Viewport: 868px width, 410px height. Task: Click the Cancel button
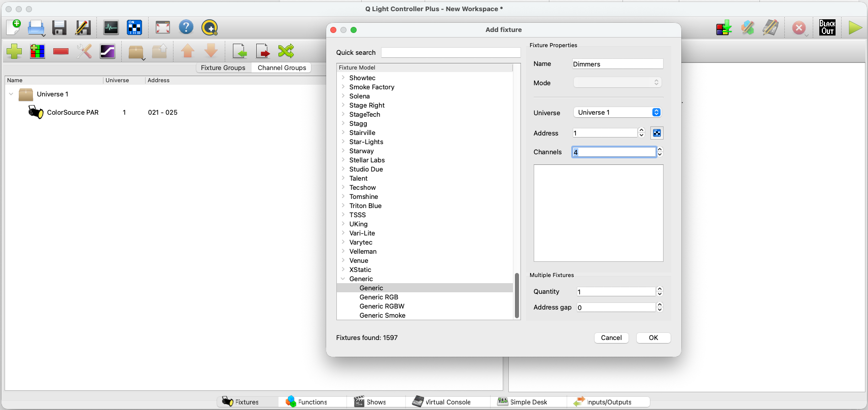click(611, 338)
